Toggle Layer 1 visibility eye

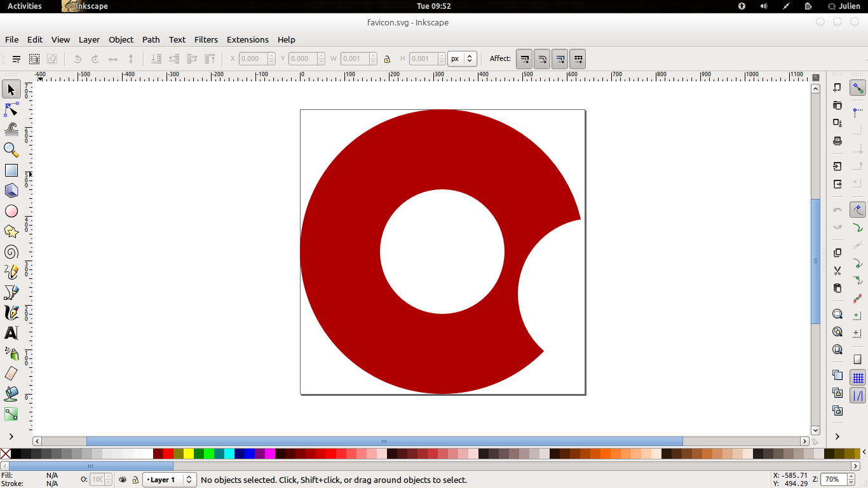pos(123,480)
